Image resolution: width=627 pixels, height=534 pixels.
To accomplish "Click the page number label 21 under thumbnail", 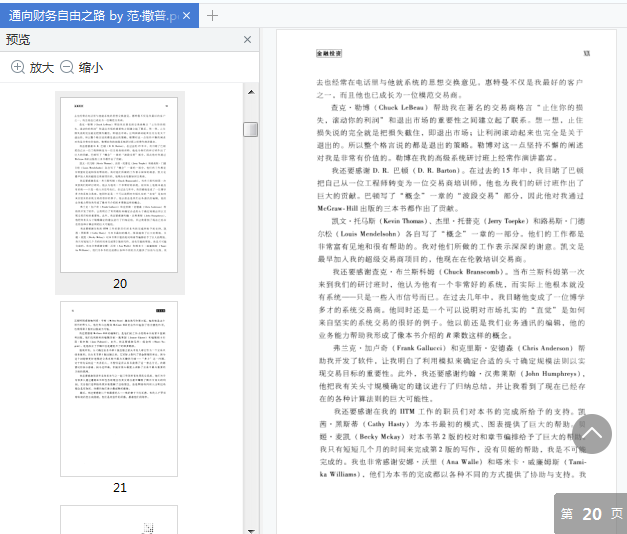I will pyautogui.click(x=120, y=488).
